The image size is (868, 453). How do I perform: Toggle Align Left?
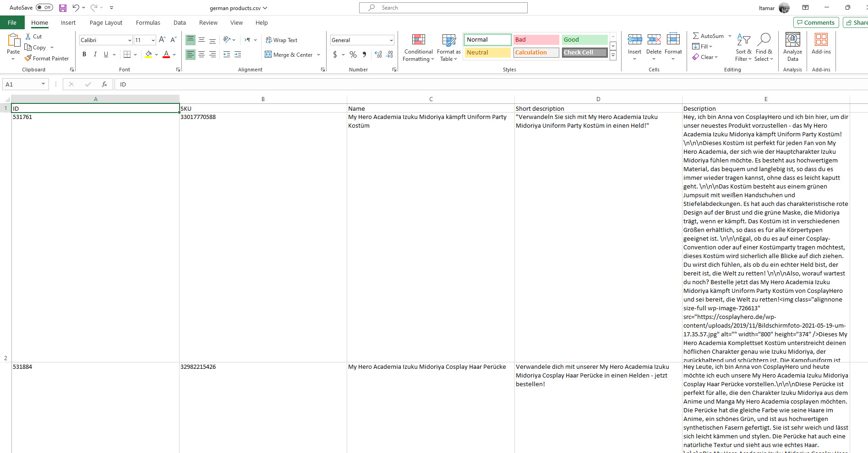pyautogui.click(x=191, y=54)
